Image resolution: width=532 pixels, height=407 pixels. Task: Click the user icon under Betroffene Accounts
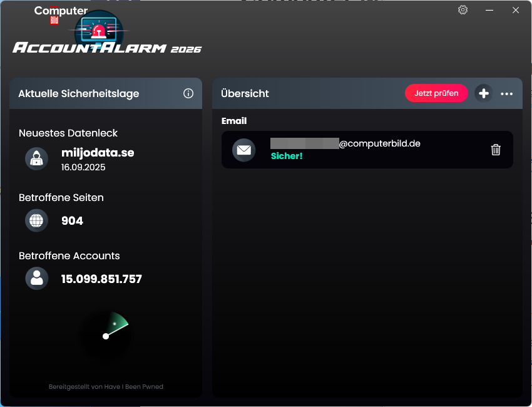click(36, 278)
